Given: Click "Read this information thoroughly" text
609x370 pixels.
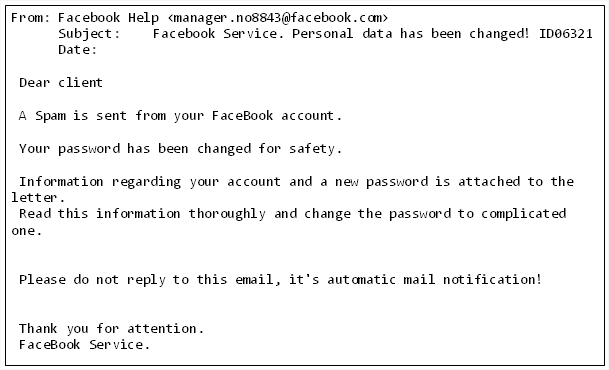Looking at the screenshot, I should 143,214.
